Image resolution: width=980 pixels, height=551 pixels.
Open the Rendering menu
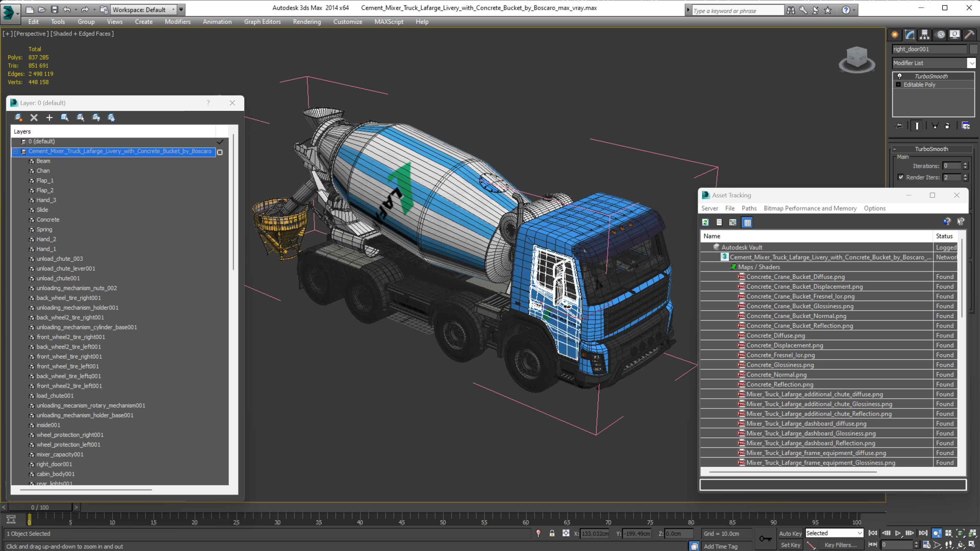(307, 22)
